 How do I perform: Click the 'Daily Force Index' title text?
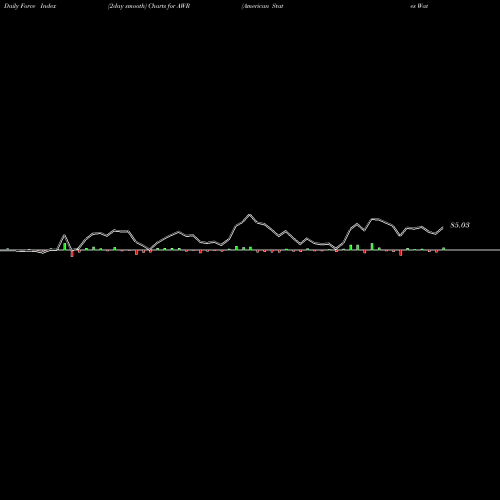[30, 6]
